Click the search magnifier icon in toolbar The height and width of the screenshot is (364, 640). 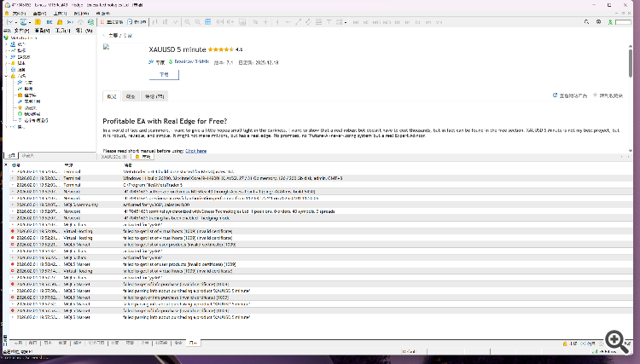586,22
